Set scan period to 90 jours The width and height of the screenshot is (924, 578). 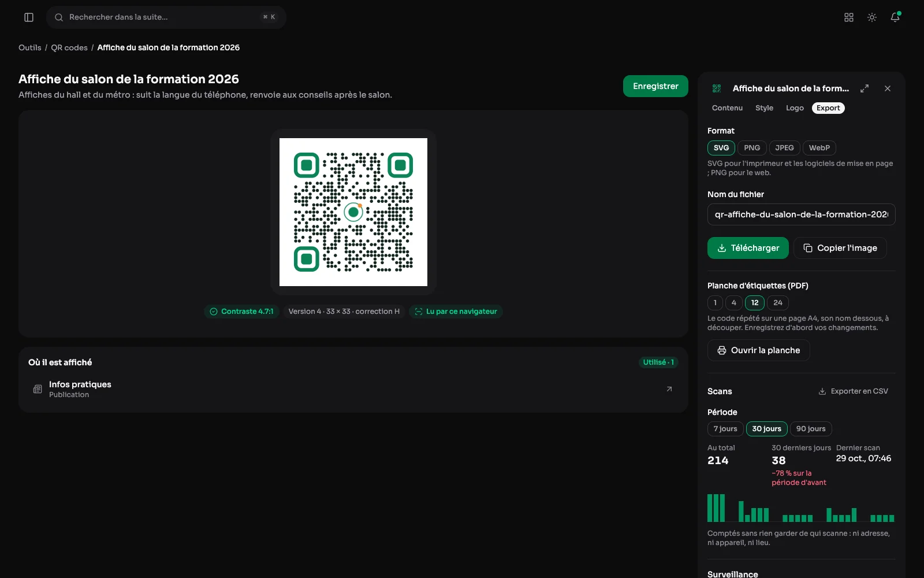click(811, 429)
